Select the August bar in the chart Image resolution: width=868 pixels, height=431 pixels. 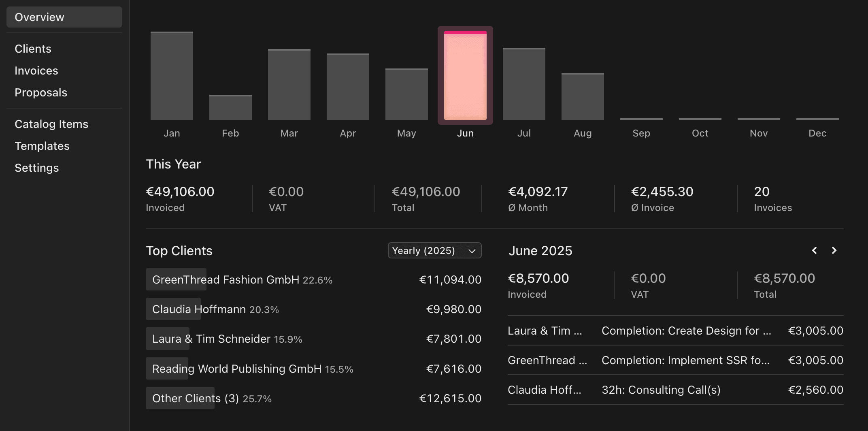(583, 96)
